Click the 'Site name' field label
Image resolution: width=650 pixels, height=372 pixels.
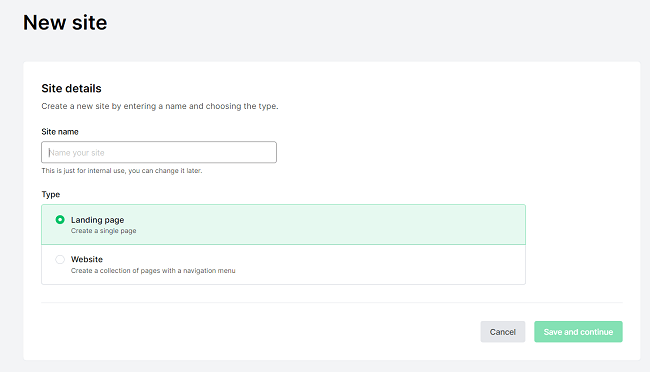point(60,132)
